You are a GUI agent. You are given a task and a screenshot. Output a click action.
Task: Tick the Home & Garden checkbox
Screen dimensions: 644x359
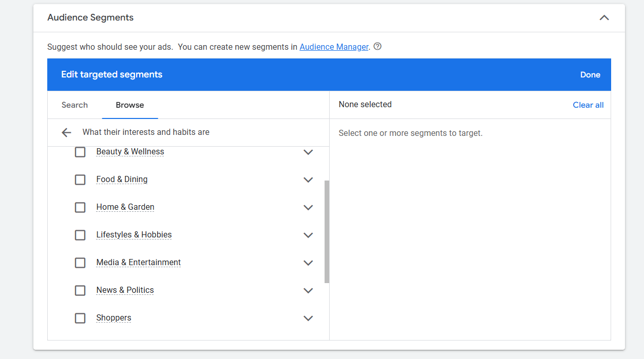click(x=80, y=208)
